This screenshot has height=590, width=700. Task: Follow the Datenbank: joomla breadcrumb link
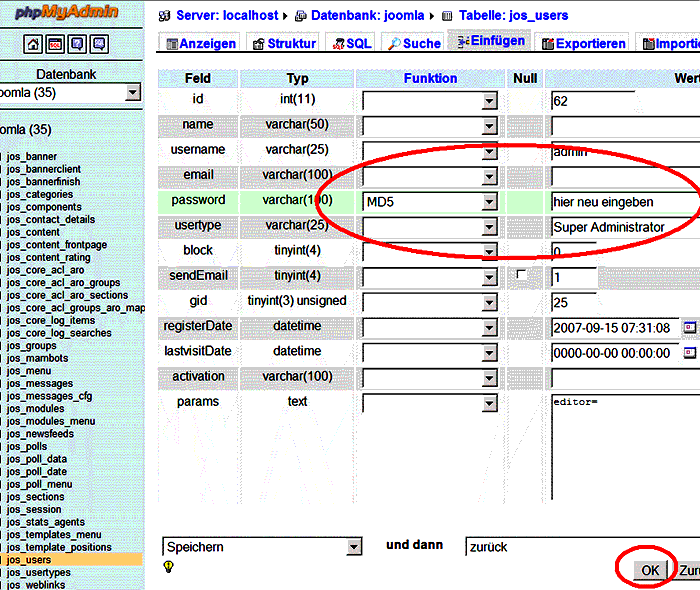coord(367,16)
